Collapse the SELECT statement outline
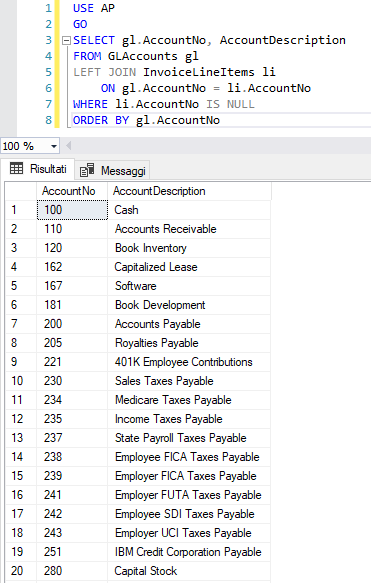 66,40
